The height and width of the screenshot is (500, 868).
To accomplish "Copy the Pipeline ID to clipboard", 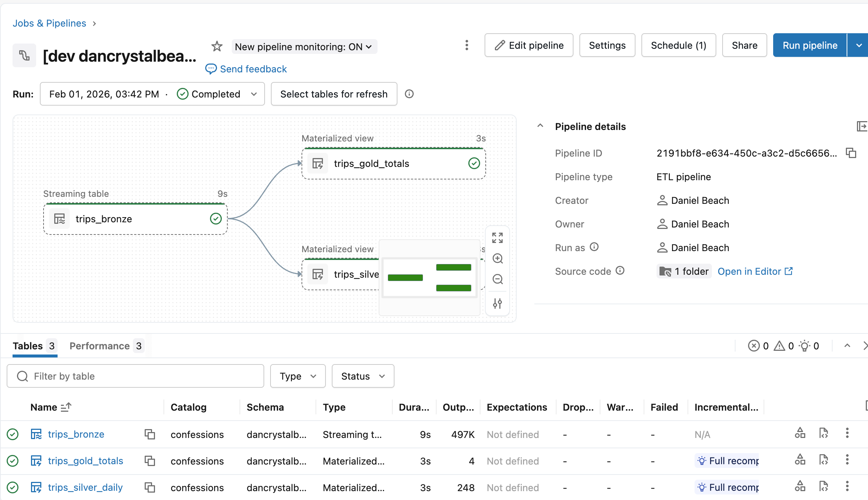I will point(851,153).
